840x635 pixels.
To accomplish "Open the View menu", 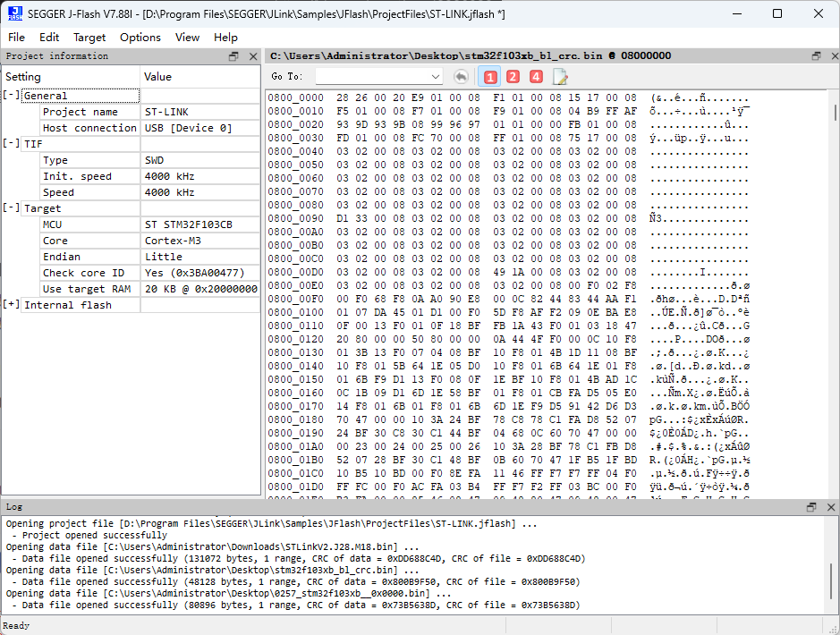I will pyautogui.click(x=188, y=38).
